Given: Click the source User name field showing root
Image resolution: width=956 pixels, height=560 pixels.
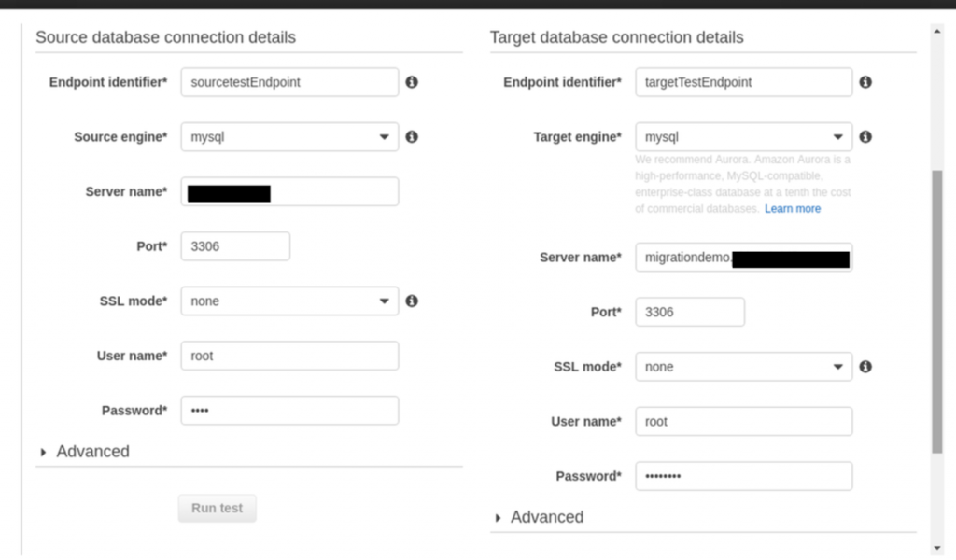Looking at the screenshot, I should (289, 356).
